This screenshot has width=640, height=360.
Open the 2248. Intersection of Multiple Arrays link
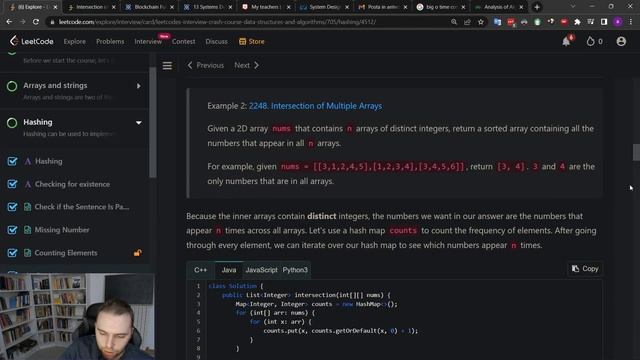[x=316, y=106]
